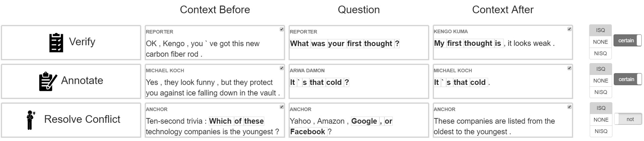Select NONE in the Verify row

600,42
